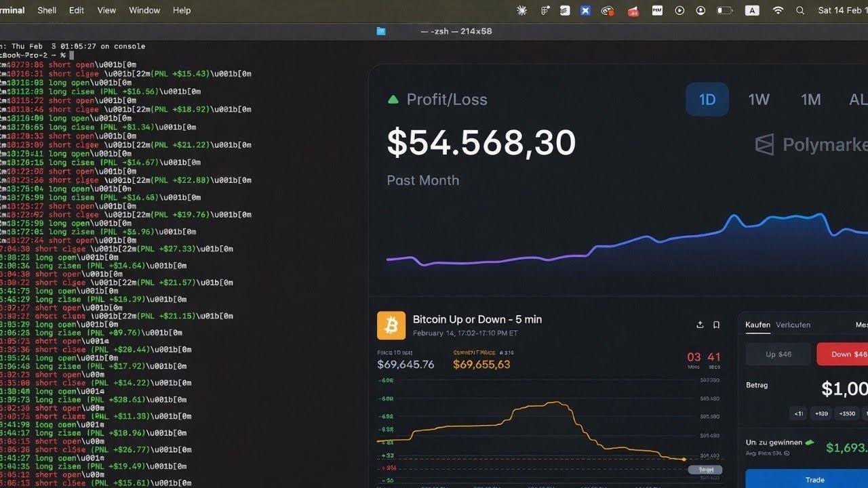The width and height of the screenshot is (868, 488).
Task: Click the Profit/Loss heading
Action: pos(447,100)
